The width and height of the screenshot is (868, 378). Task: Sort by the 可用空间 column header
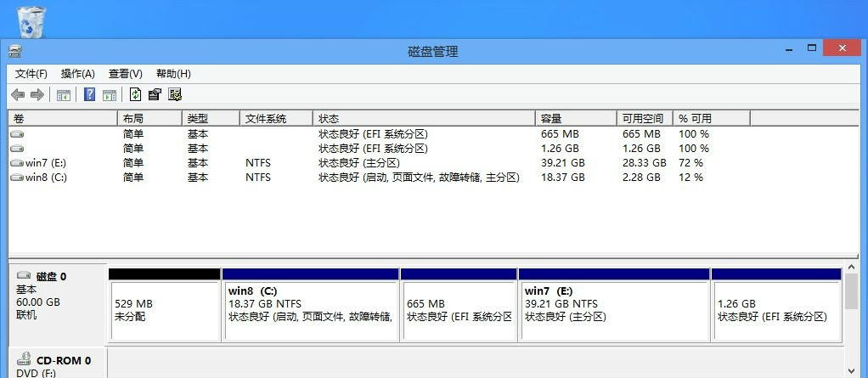[645, 118]
